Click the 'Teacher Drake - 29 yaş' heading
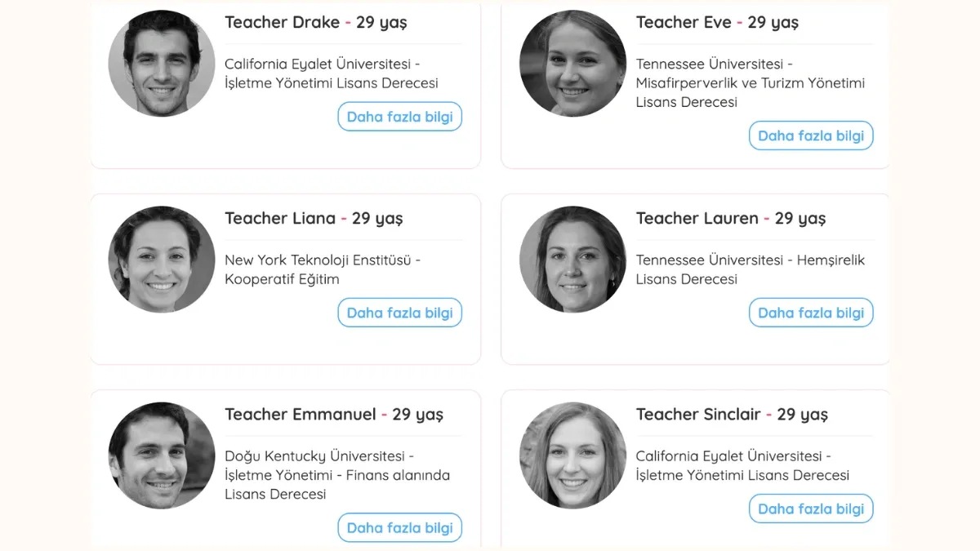The width and height of the screenshot is (980, 551). [x=315, y=23]
